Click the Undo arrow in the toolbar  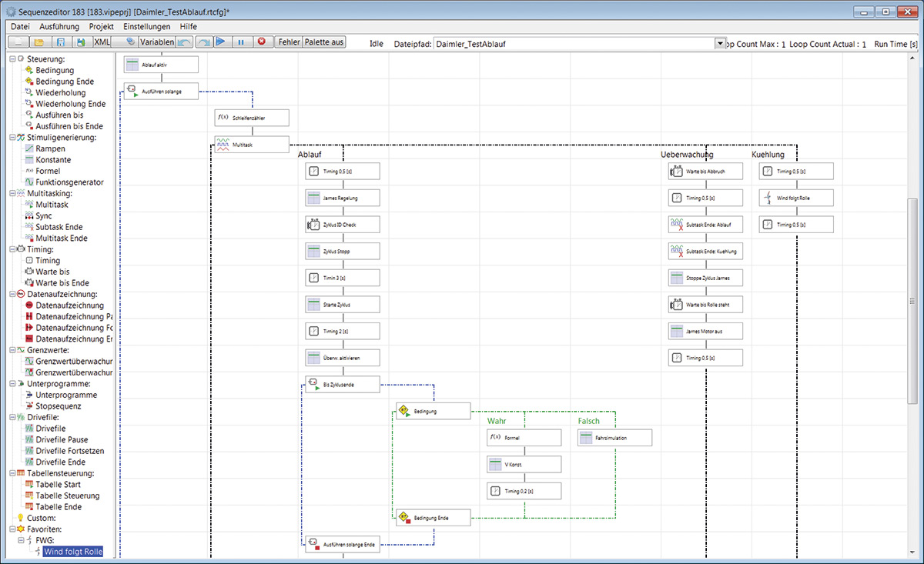[184, 42]
